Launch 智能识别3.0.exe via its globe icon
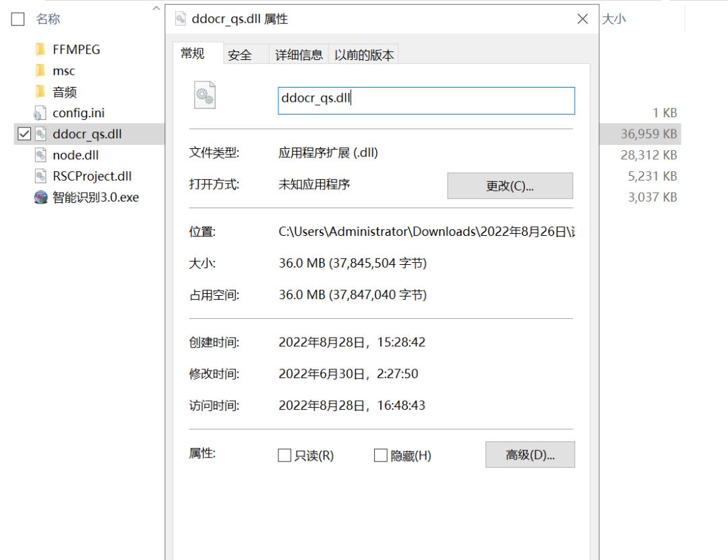Image resolution: width=728 pixels, height=560 pixels. pos(41,197)
